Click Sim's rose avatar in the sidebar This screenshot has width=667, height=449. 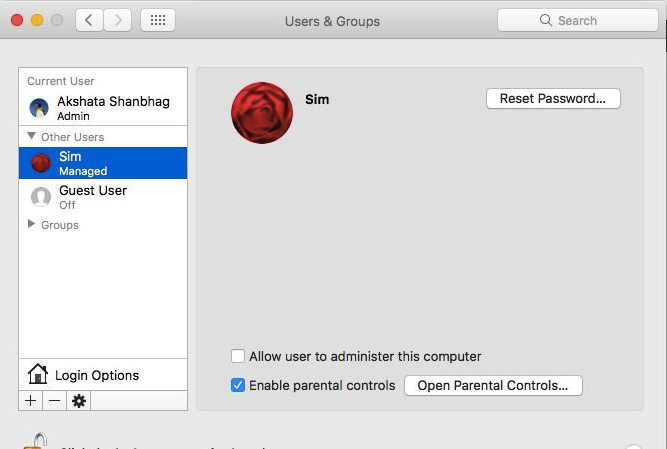(x=41, y=163)
